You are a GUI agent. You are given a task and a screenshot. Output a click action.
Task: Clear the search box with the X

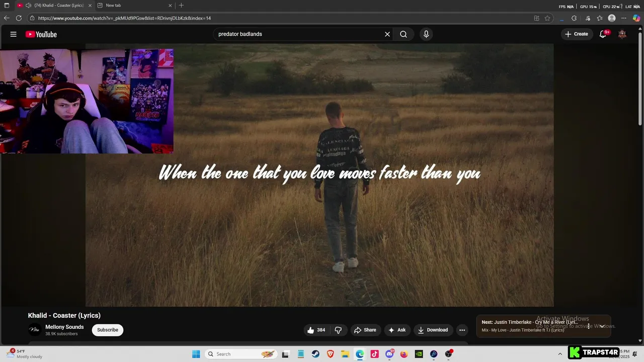click(x=387, y=34)
